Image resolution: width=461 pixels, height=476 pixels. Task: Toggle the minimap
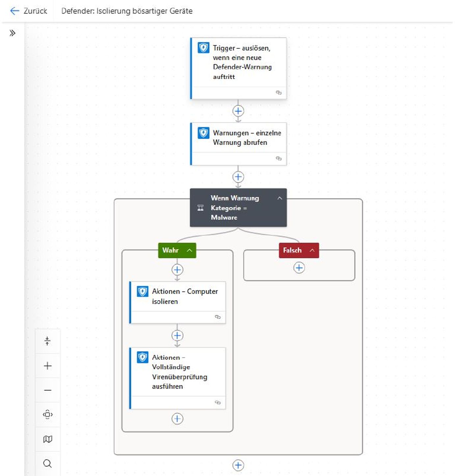48,439
